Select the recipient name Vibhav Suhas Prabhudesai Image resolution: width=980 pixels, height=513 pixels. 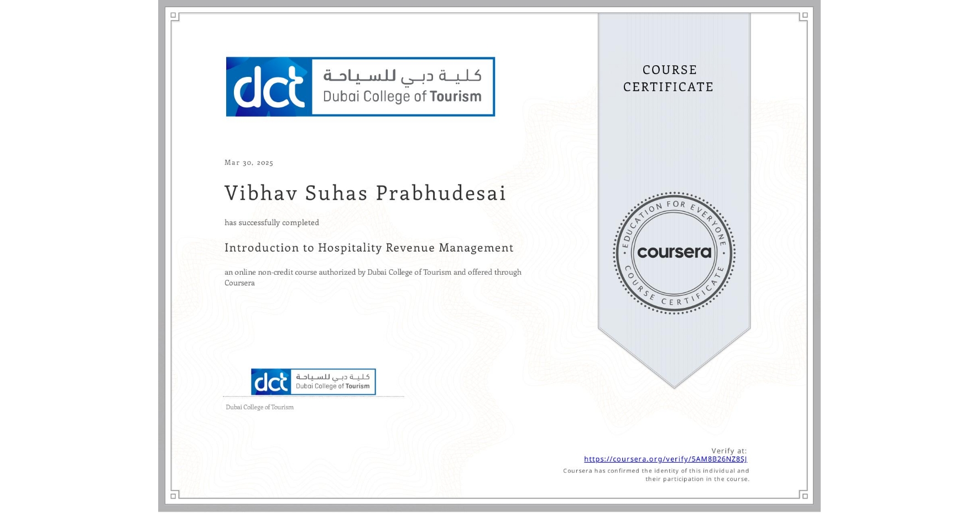pos(364,193)
